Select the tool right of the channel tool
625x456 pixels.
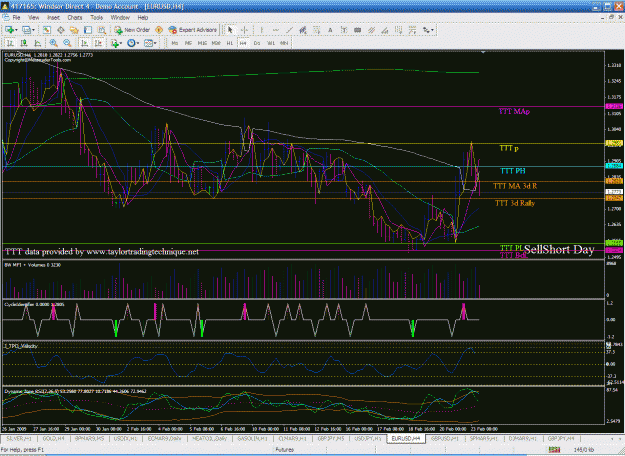pos(385,30)
